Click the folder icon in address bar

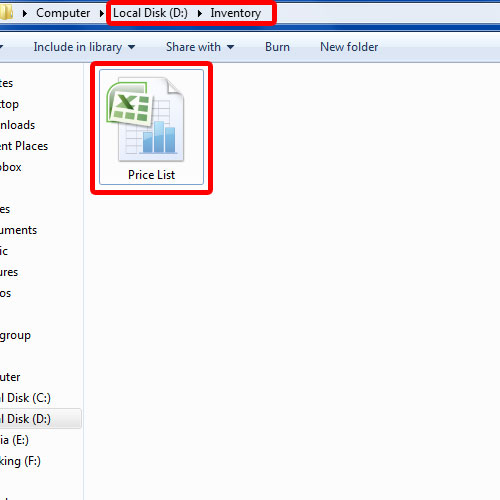(x=6, y=13)
